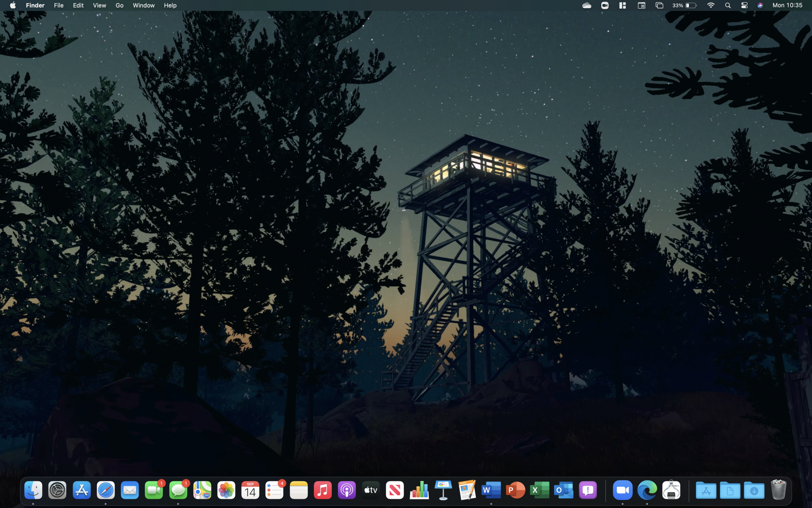Launch Zoom from the Dock
This screenshot has width=812, height=508.
[623, 490]
